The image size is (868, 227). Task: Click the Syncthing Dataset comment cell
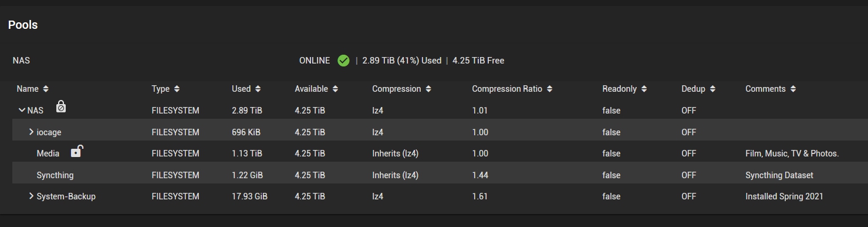click(x=779, y=175)
